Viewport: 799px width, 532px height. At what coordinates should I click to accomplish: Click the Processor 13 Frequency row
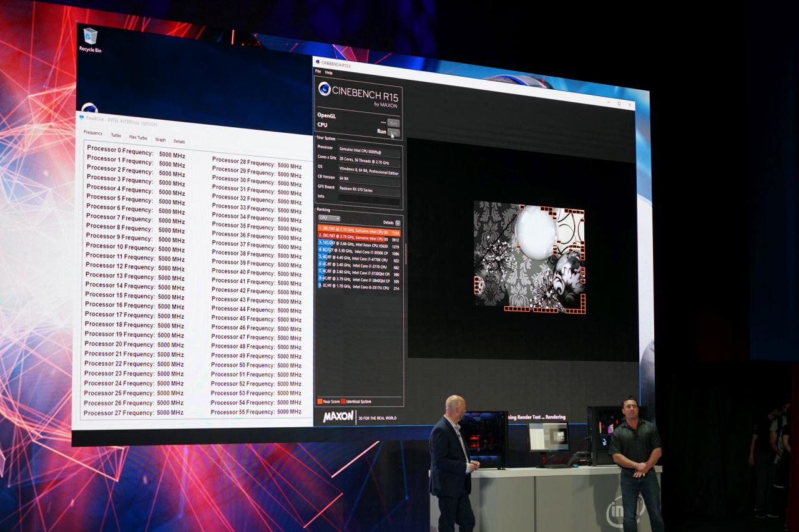135,276
